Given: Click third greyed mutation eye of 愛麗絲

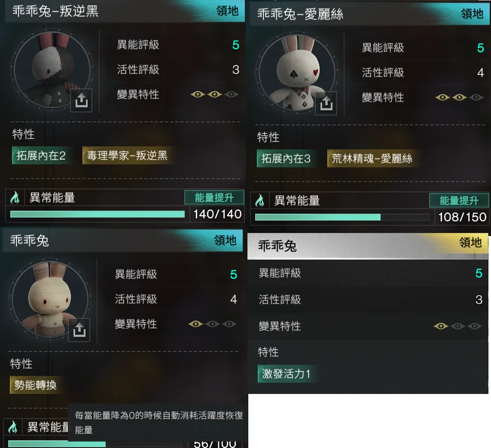Looking at the screenshot, I should 476,98.
